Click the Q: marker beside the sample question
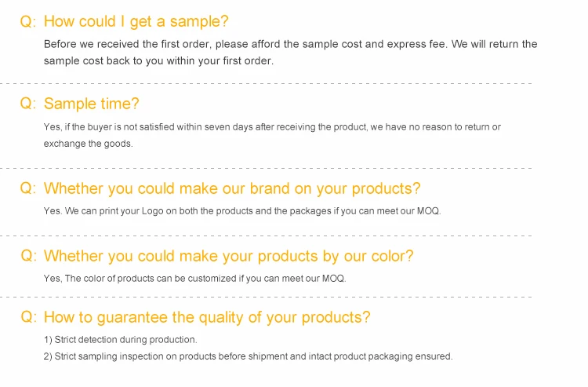Image resolution: width=588 pixels, height=387 pixels. (28, 22)
